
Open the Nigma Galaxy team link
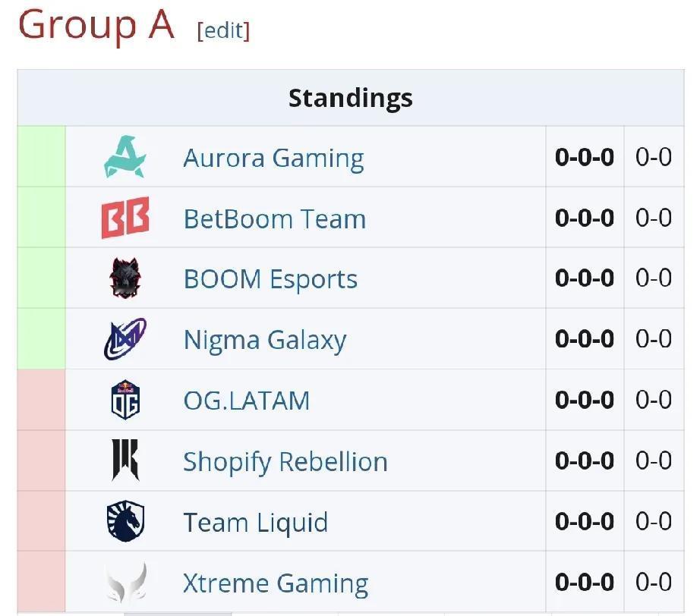click(x=265, y=340)
